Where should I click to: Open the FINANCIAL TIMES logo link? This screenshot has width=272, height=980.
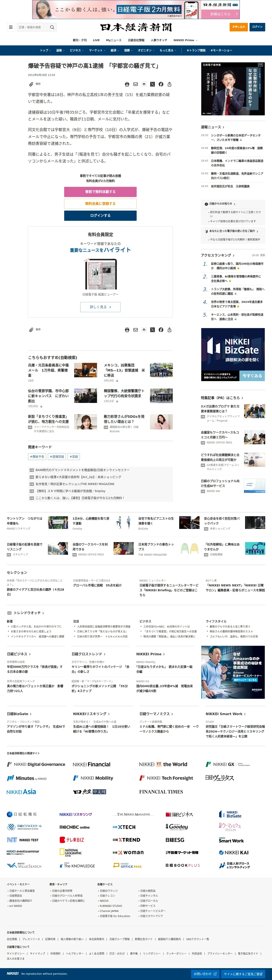[161, 792]
